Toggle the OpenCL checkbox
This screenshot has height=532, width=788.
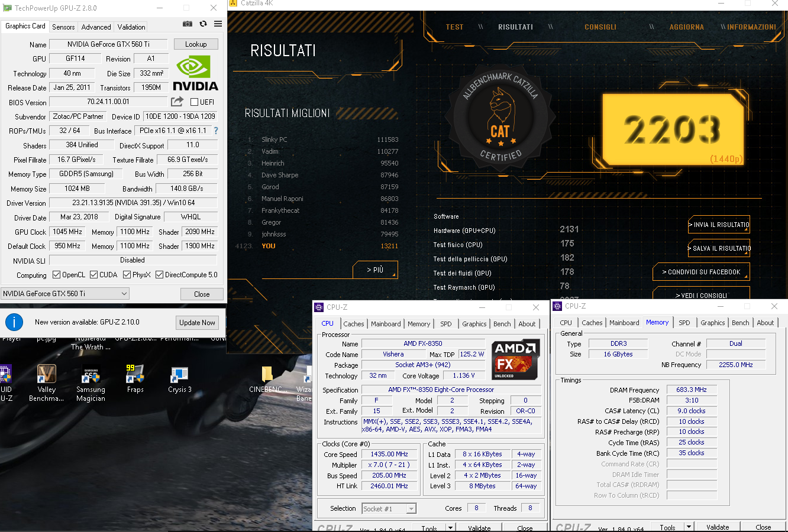point(56,275)
